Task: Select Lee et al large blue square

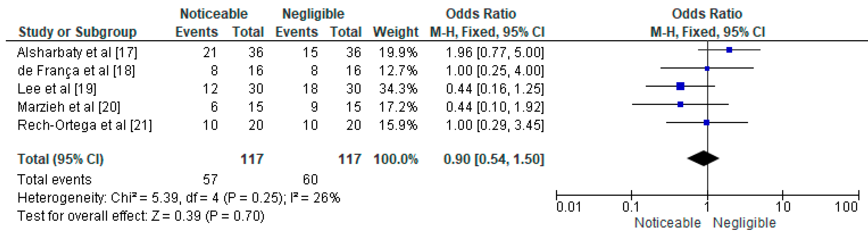Action: tap(680, 86)
